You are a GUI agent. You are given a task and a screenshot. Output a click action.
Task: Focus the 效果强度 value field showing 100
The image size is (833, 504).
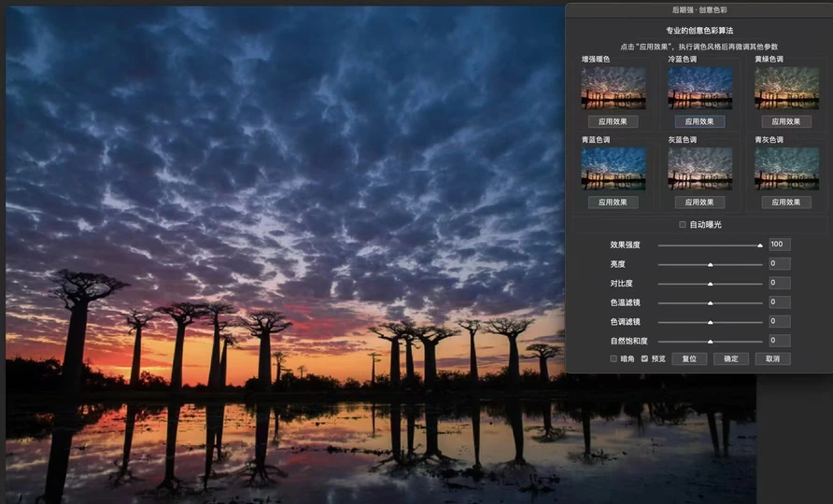pyautogui.click(x=779, y=245)
